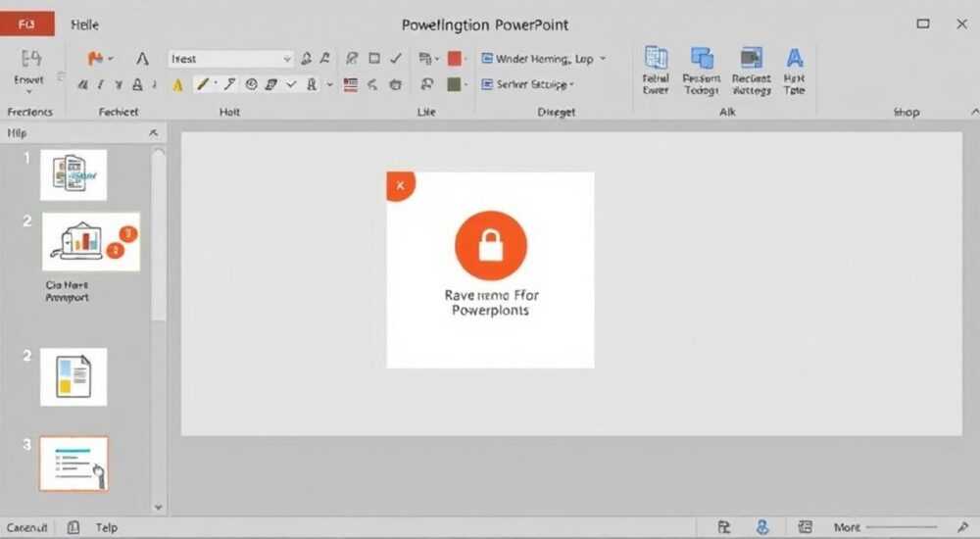Click the blue A Hext Tote icon

coord(795,71)
